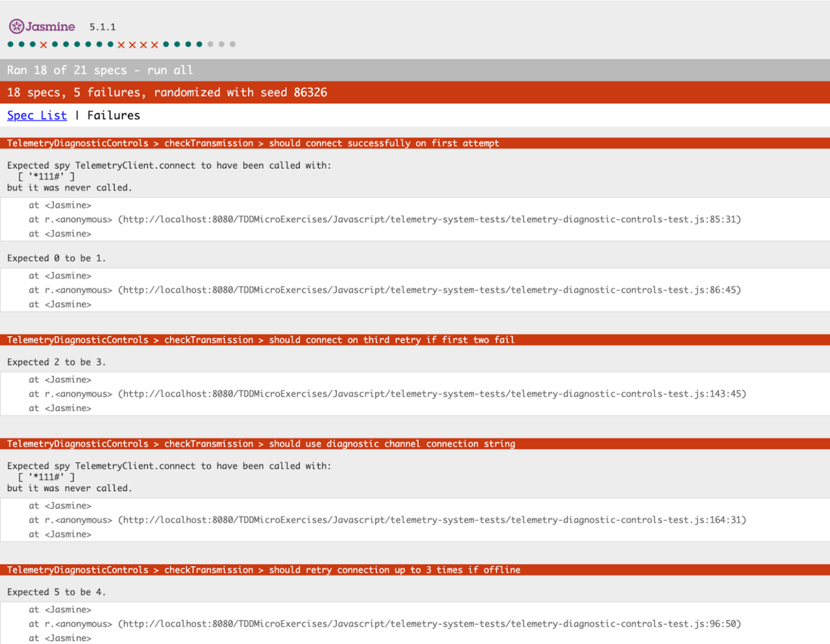
Task: Open 'should connect on third retry if first two fail' link
Action: [392, 340]
